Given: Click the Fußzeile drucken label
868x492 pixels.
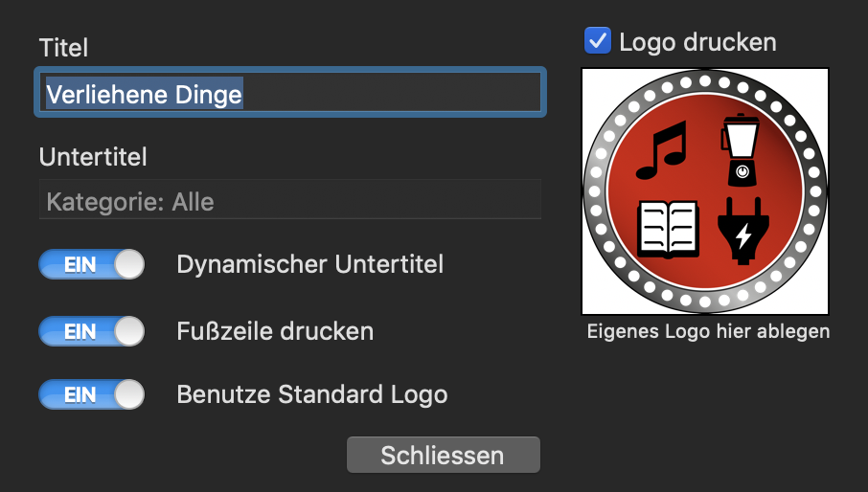Looking at the screenshot, I should 275,331.
